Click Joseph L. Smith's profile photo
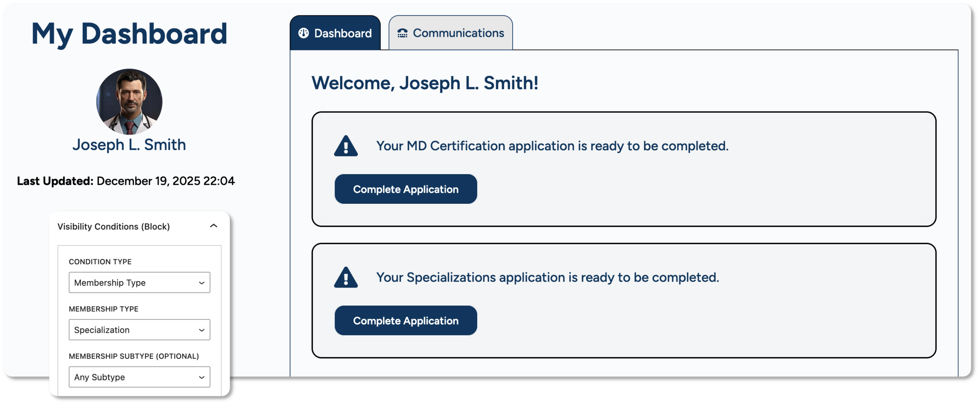980x405 pixels. tap(129, 102)
